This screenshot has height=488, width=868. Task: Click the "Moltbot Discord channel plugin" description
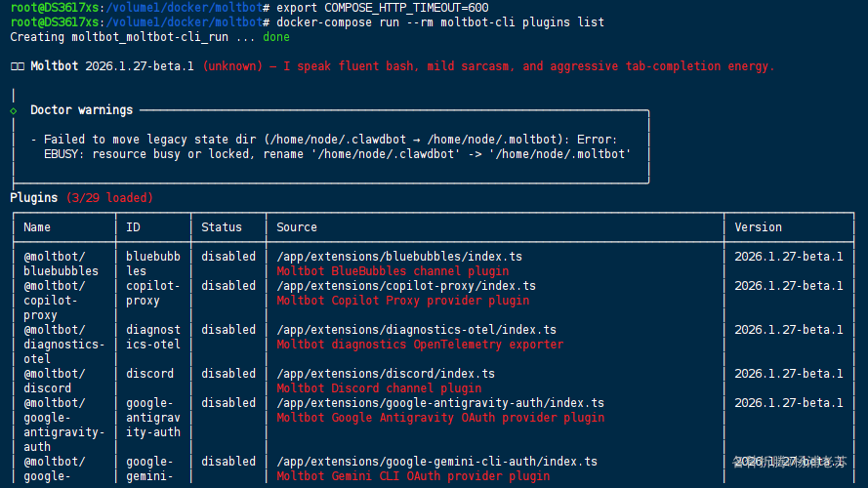pyautogui.click(x=379, y=388)
